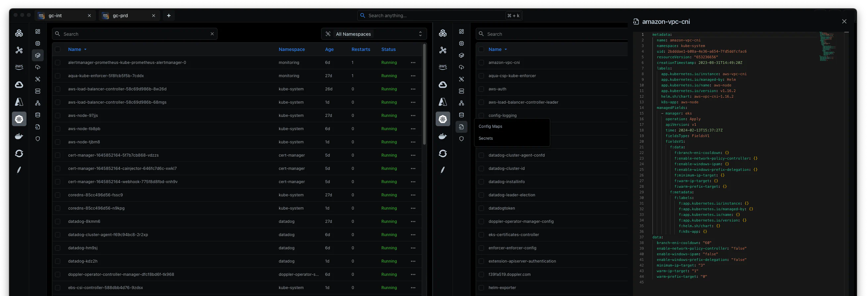This screenshot has width=868, height=296.
Task: Select Kubernetes wheel icon in left pane sidebar
Action: click(19, 119)
